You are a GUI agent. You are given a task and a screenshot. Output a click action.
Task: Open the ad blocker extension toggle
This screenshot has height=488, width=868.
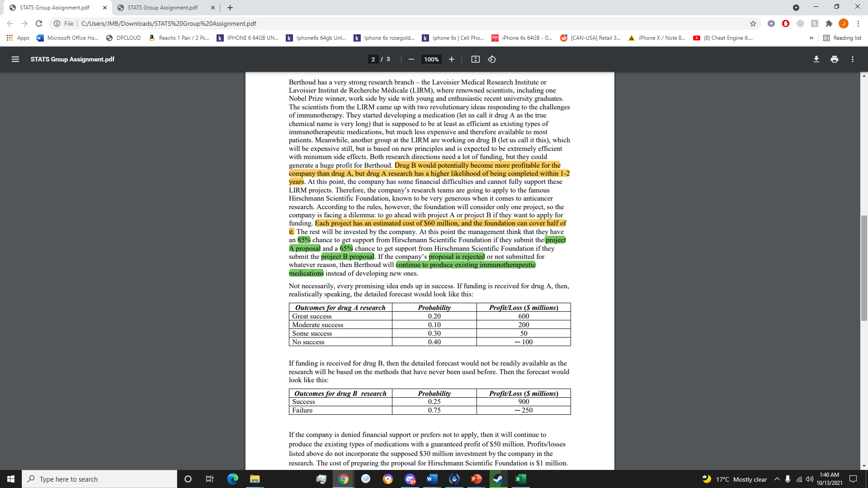coord(786,23)
